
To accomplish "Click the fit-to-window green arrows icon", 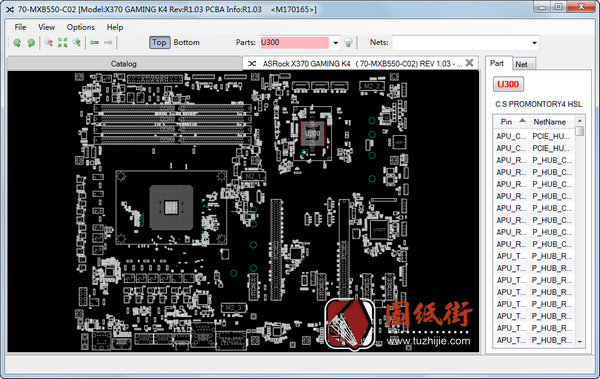I will click(62, 42).
